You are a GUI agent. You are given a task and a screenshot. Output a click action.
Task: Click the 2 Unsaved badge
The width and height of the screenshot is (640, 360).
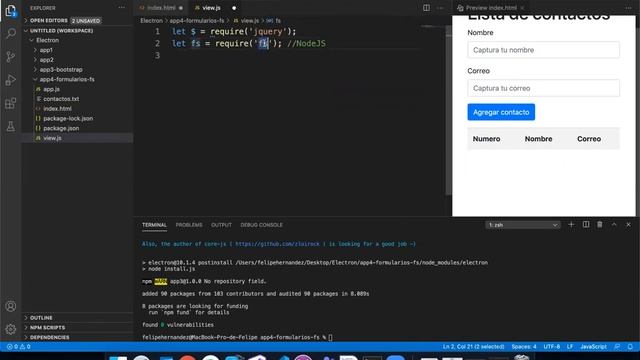86,20
